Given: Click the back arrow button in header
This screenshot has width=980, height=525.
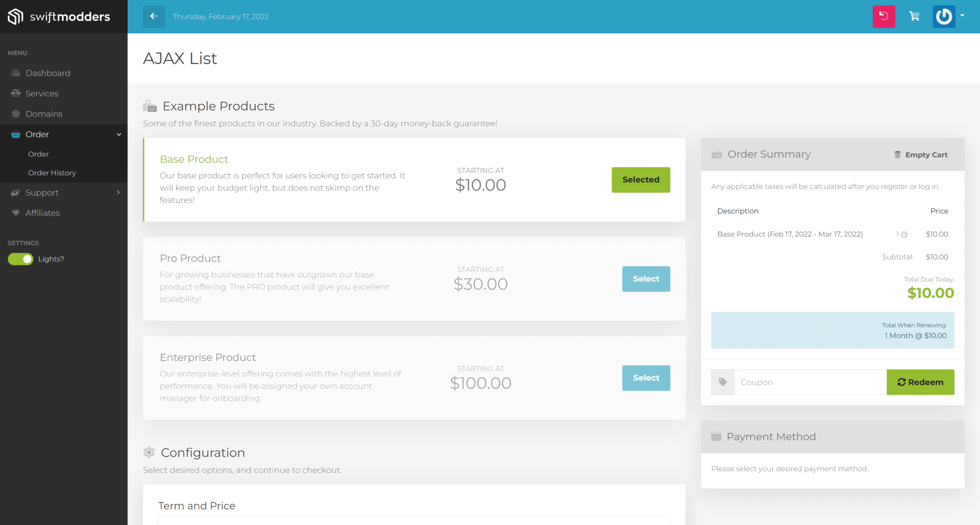Looking at the screenshot, I should 154,16.
